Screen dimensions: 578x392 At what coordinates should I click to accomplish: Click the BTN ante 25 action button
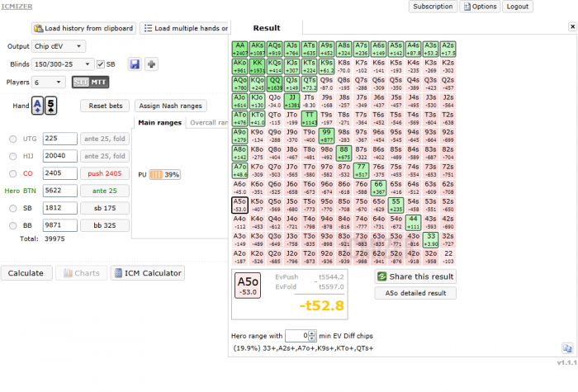105,191
